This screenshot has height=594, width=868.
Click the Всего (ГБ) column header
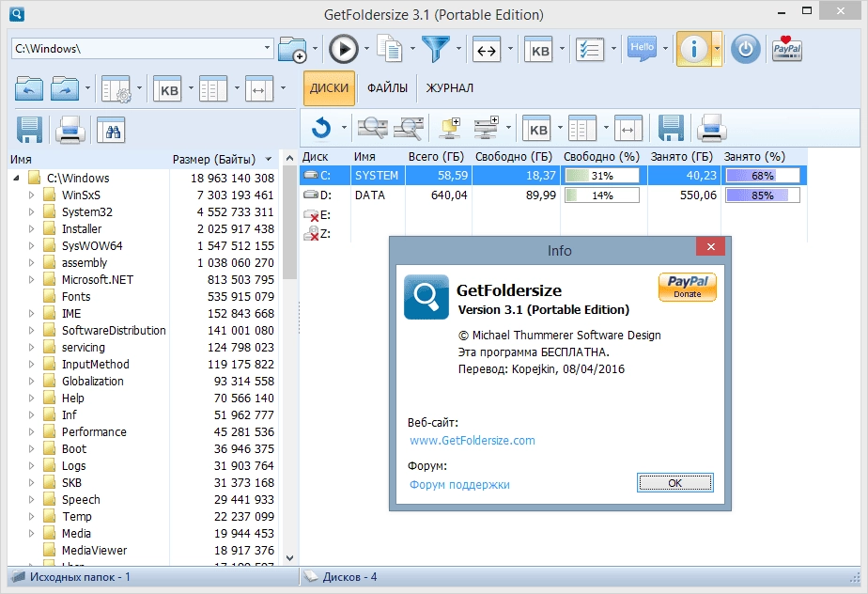[x=436, y=157]
